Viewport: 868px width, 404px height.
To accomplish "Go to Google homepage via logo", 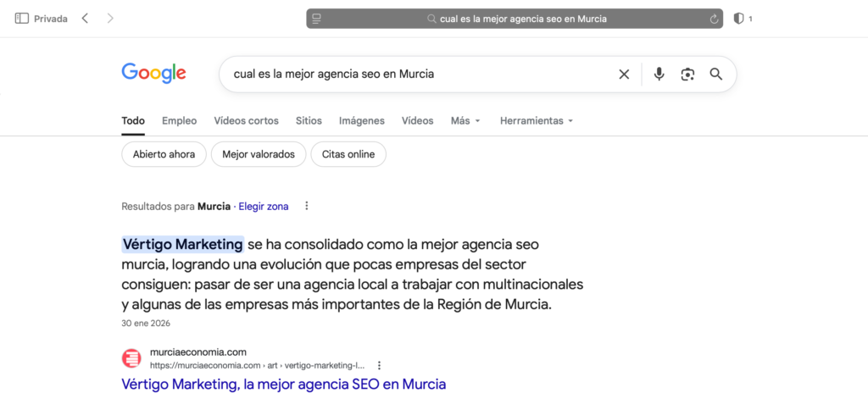I will [x=154, y=74].
